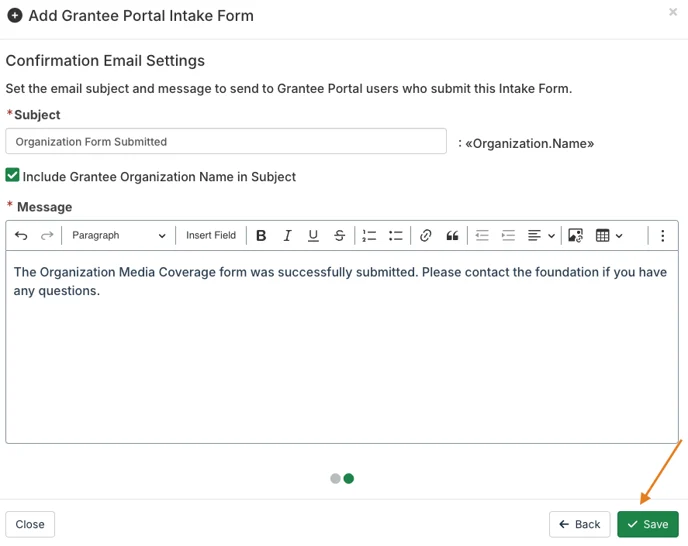
Task: Click the Close button at bottom left
Action: pos(30,524)
